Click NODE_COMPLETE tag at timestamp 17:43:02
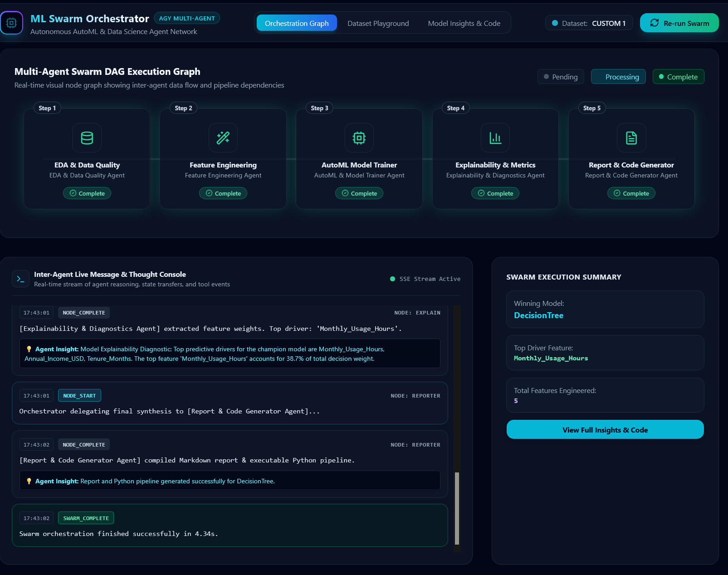This screenshot has height=575, width=728. 84,445
